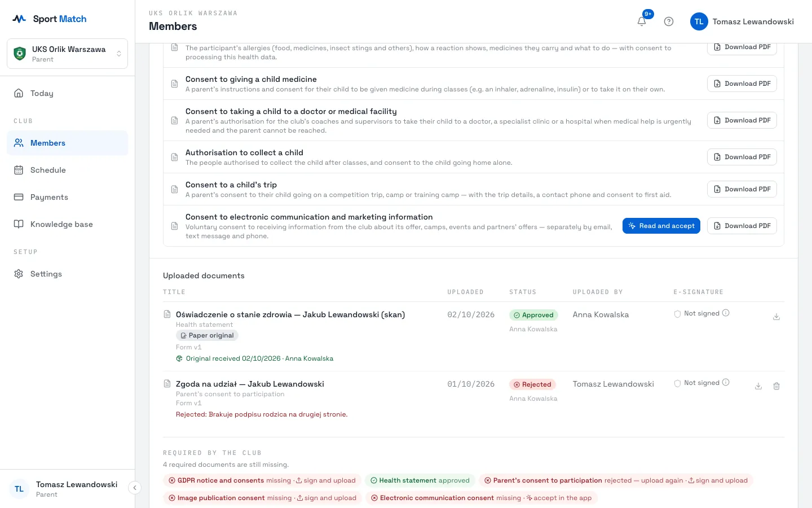
Task: Download PDF for Consent to a child's trip
Action: pos(742,189)
